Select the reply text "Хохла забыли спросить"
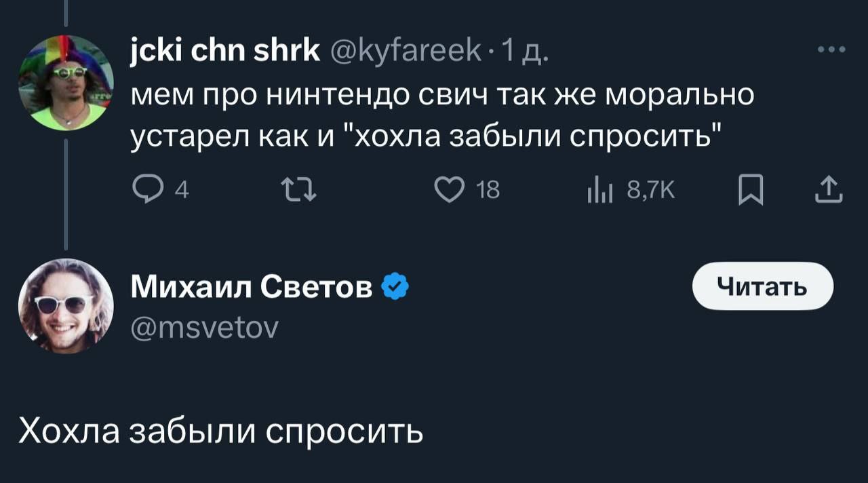This screenshot has height=483, width=868. [x=220, y=430]
